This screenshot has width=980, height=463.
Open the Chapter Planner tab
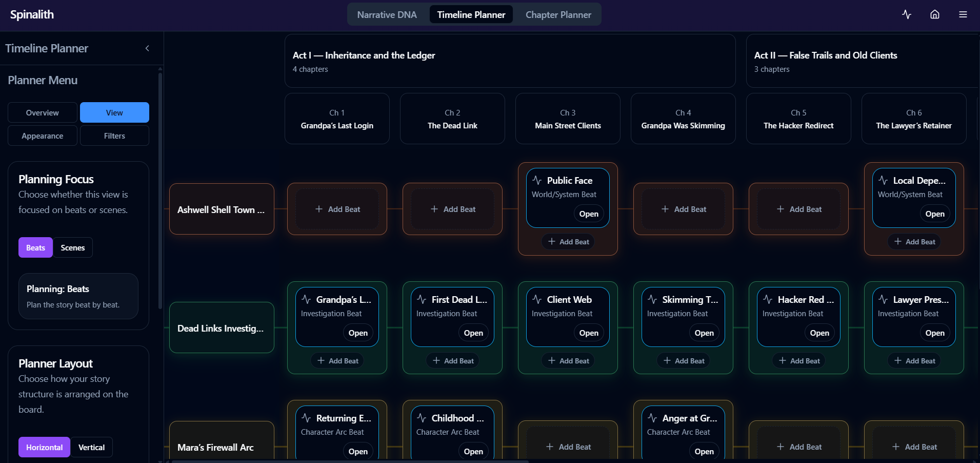558,15
